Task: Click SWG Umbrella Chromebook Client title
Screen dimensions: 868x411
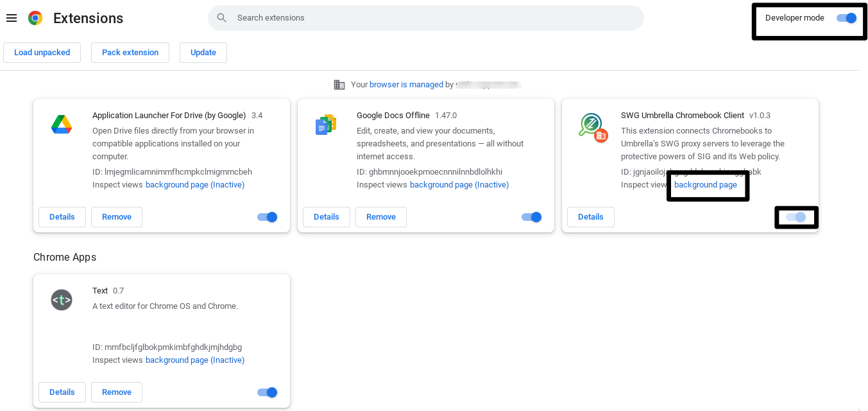Action: [x=683, y=116]
